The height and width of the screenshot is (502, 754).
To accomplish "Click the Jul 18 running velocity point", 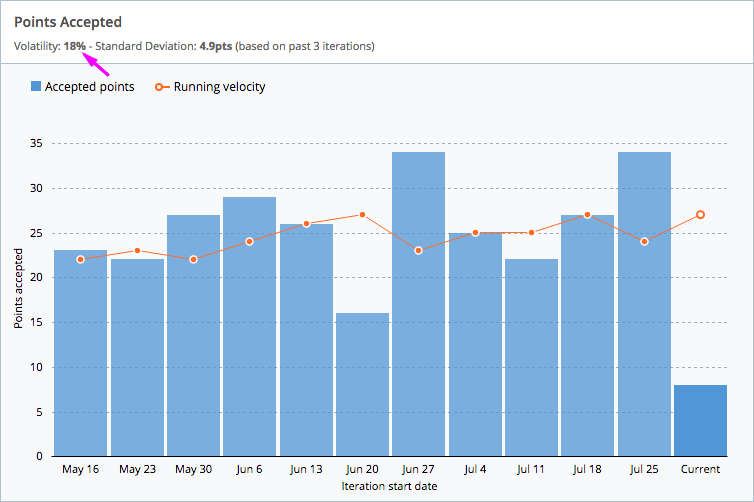I will tap(588, 215).
